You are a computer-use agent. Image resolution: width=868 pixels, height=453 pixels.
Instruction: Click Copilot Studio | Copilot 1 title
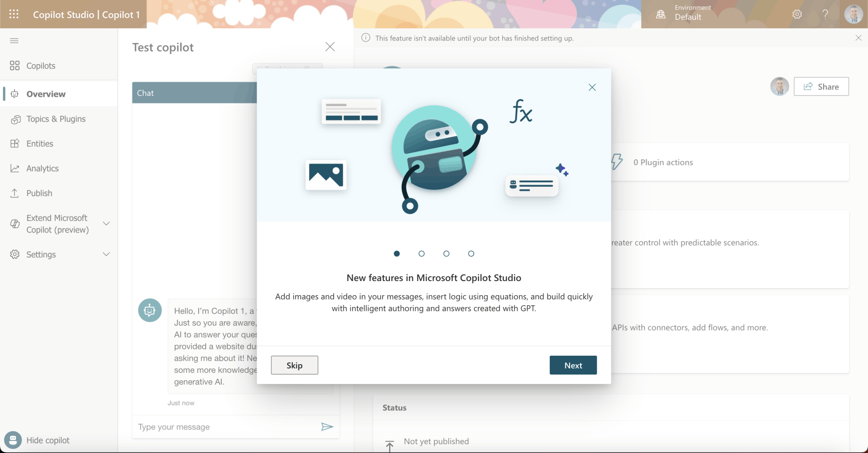pyautogui.click(x=87, y=15)
